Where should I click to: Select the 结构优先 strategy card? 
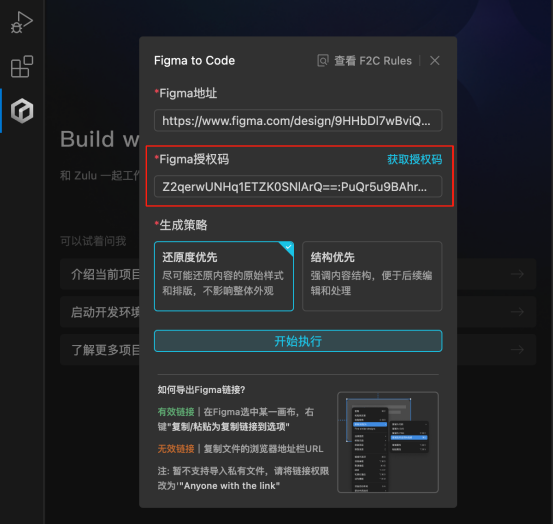click(372, 276)
